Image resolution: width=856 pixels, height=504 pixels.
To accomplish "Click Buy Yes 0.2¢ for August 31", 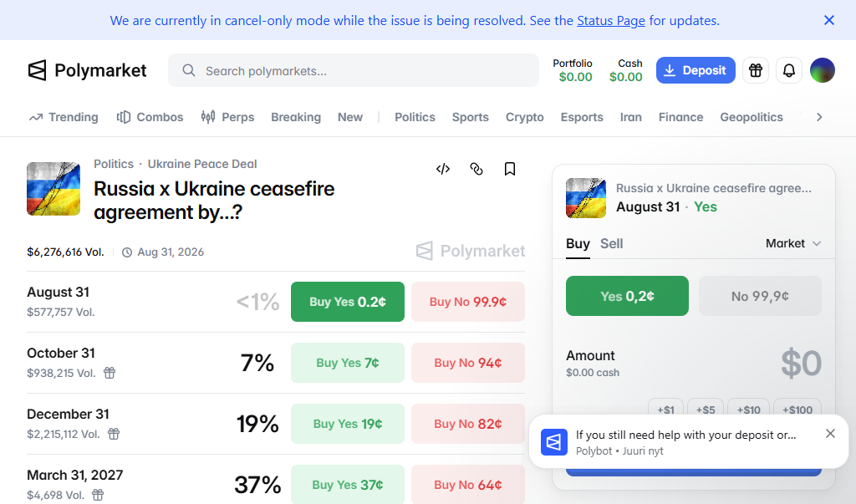I will pos(348,302).
